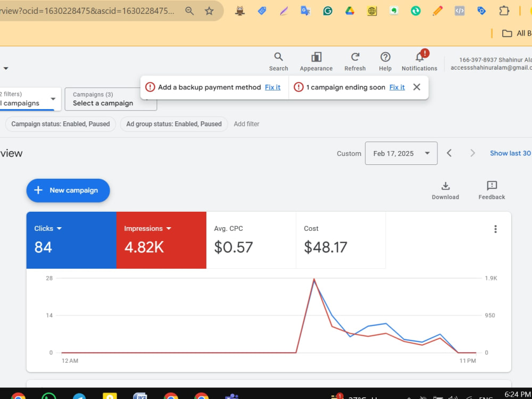Open Notifications bell with alert

pos(419,61)
